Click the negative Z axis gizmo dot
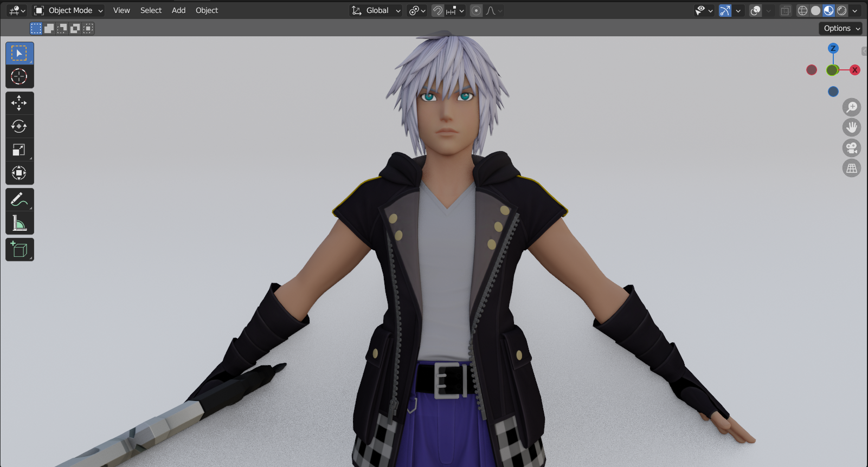The height and width of the screenshot is (467, 868). pos(833,92)
